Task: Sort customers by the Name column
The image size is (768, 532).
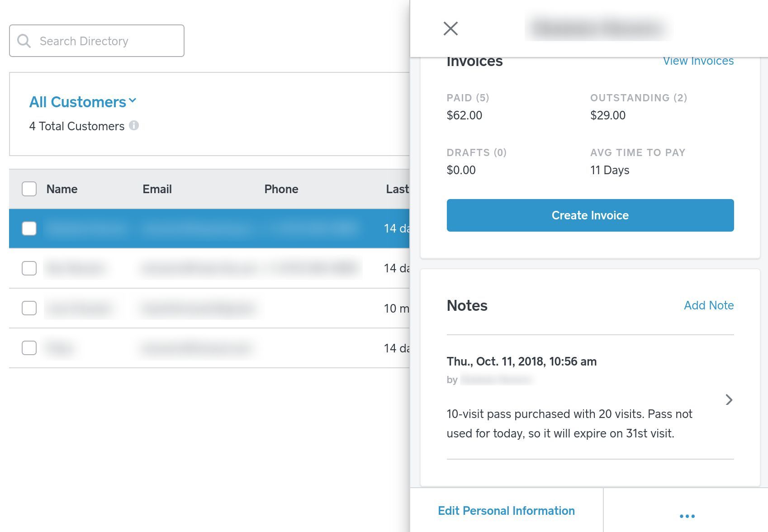Action: 62,189
